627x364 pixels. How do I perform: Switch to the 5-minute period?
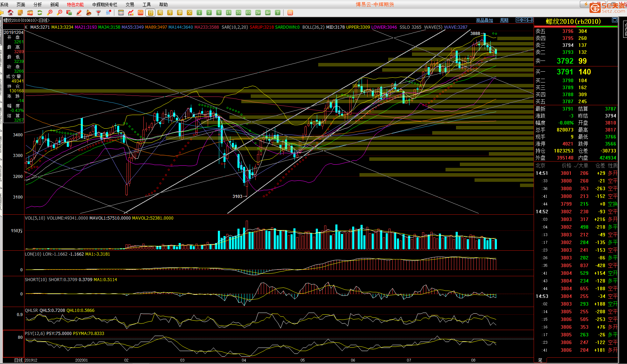click(x=219, y=13)
